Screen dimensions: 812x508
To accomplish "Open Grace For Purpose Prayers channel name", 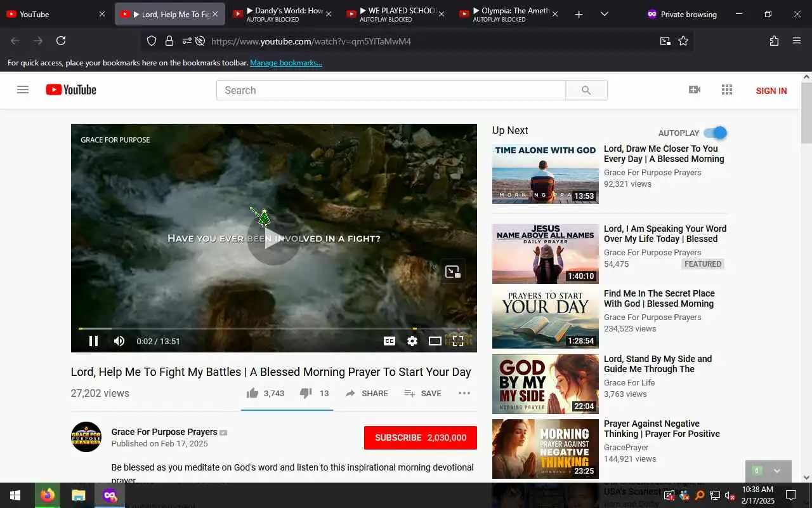I will tap(164, 432).
